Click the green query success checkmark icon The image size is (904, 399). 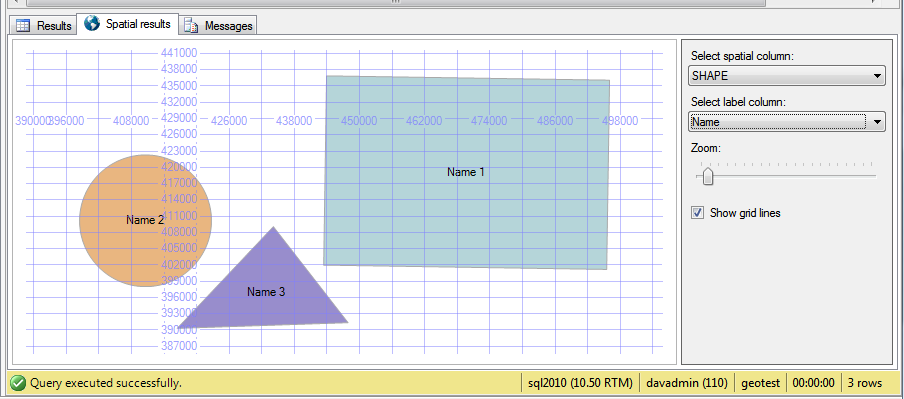18,382
